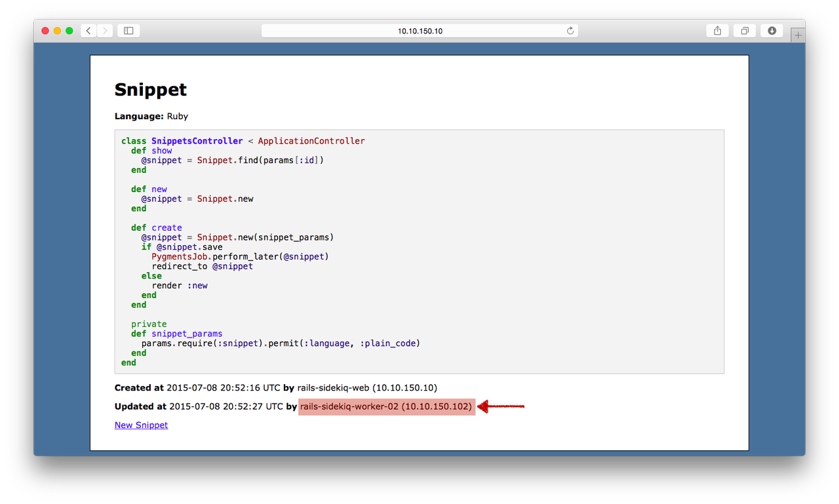This screenshot has height=504, width=839.
Task: Click 'render :new' code line
Action: [180, 286]
